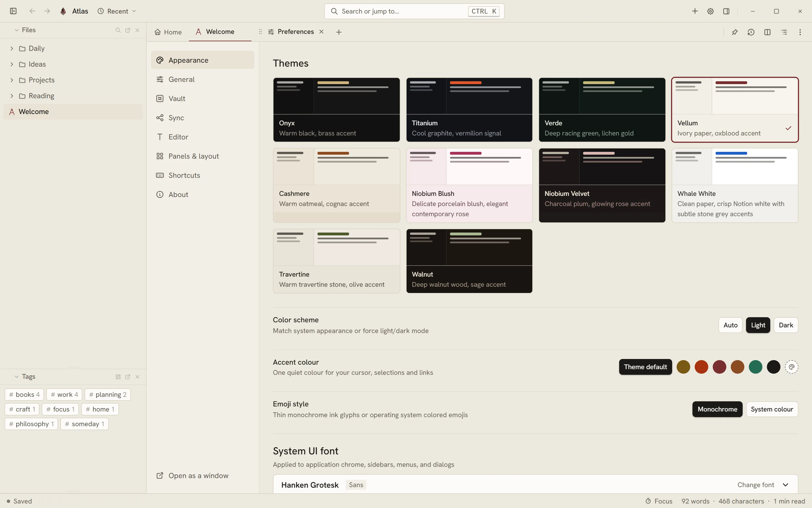Search files with the magnifier in Files panel
This screenshot has height=508, width=812.
[x=118, y=30]
